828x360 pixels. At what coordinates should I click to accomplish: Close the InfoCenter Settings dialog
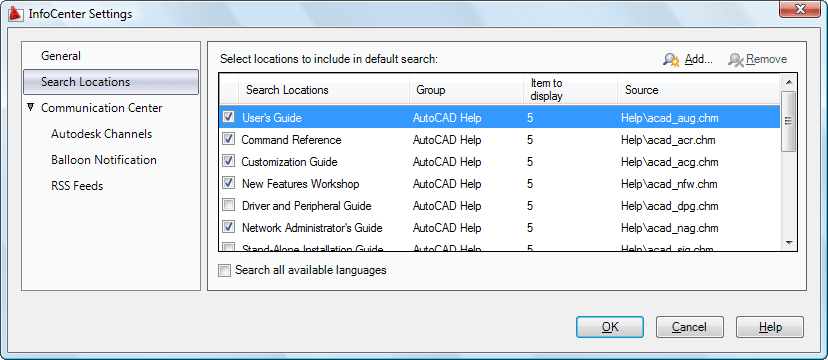(x=801, y=9)
